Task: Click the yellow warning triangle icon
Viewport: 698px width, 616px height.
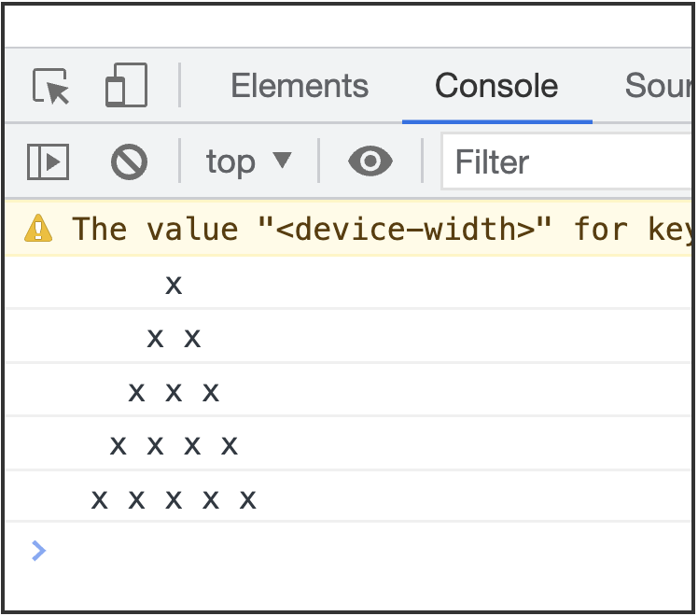Action: (38, 228)
